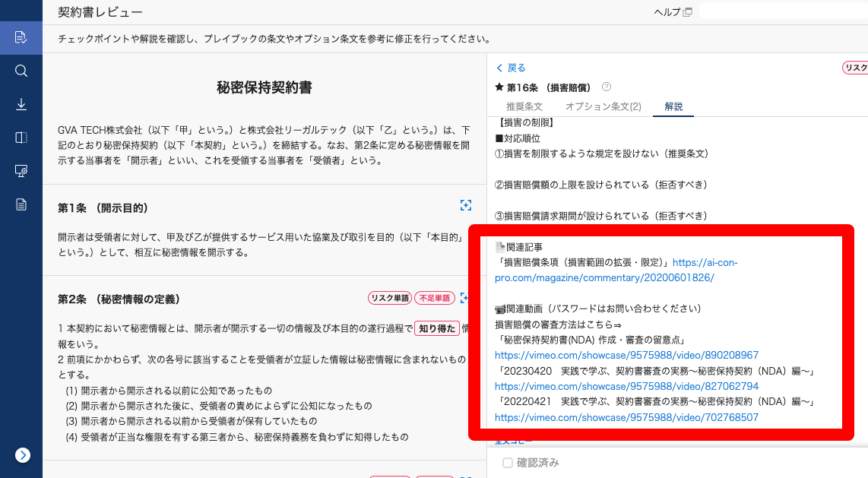The height and width of the screenshot is (478, 868).
Task: Switch to the 推奨条文 tab
Action: (524, 106)
